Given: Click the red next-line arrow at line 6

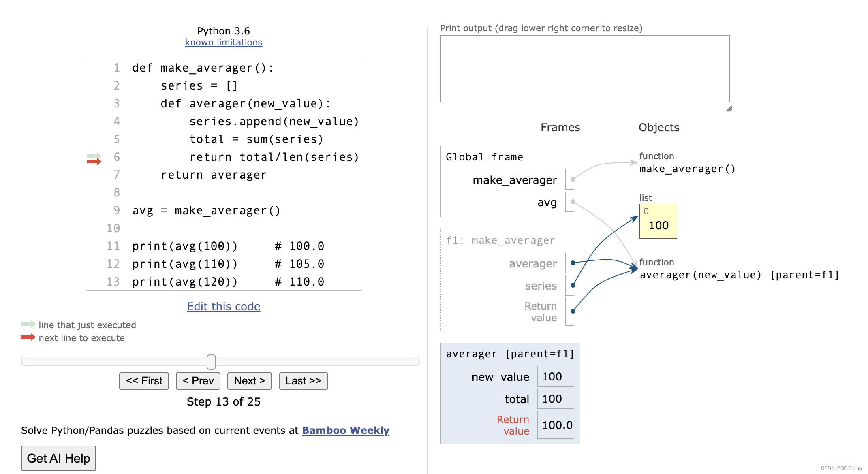Looking at the screenshot, I should 94,162.
